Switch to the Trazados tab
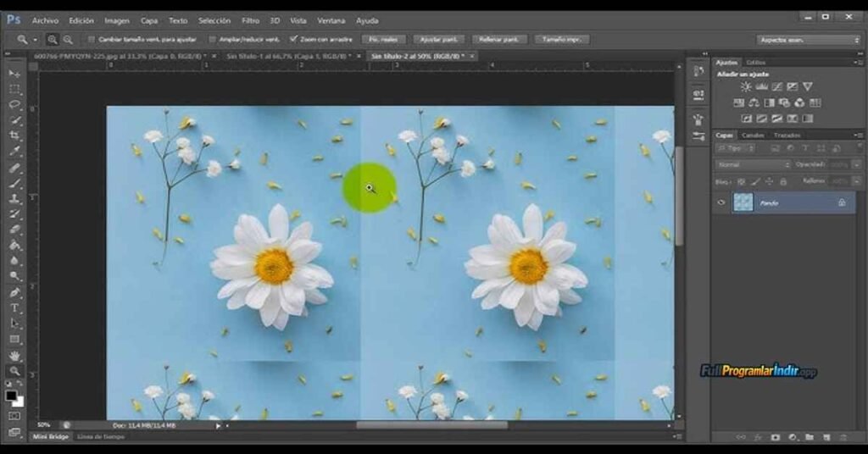The width and height of the screenshot is (868, 454). click(x=787, y=135)
